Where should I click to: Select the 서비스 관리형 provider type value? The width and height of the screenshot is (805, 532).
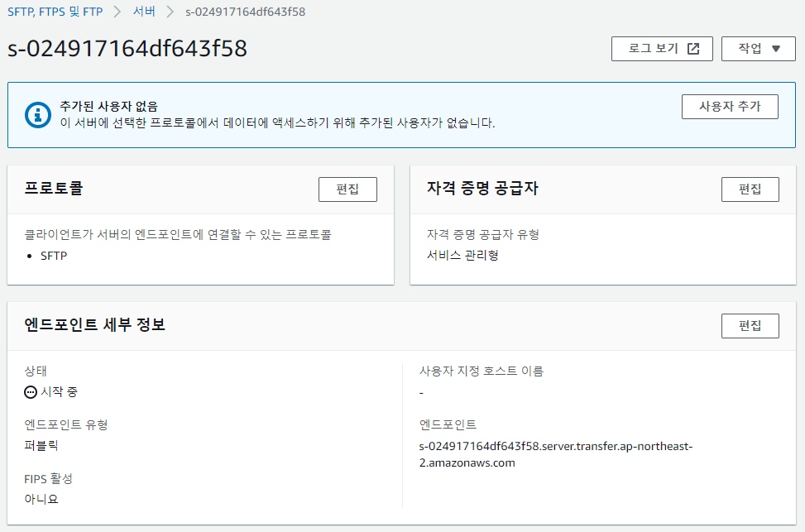coord(462,255)
